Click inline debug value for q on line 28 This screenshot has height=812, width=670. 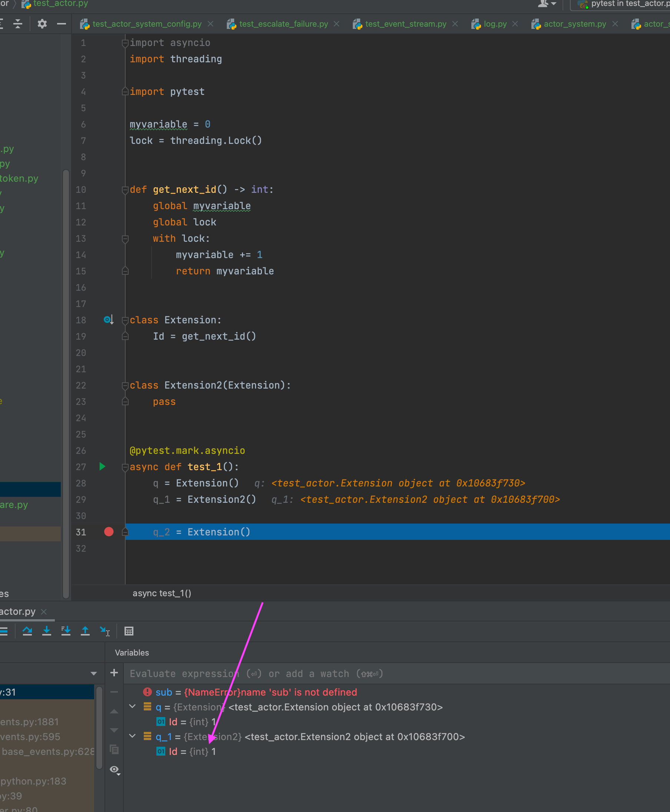[390, 483]
